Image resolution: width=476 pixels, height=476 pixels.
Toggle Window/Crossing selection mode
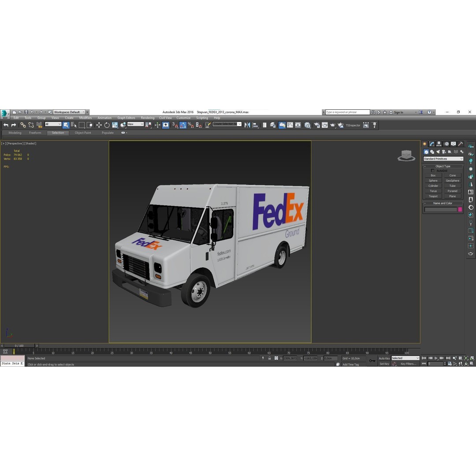[x=89, y=125]
